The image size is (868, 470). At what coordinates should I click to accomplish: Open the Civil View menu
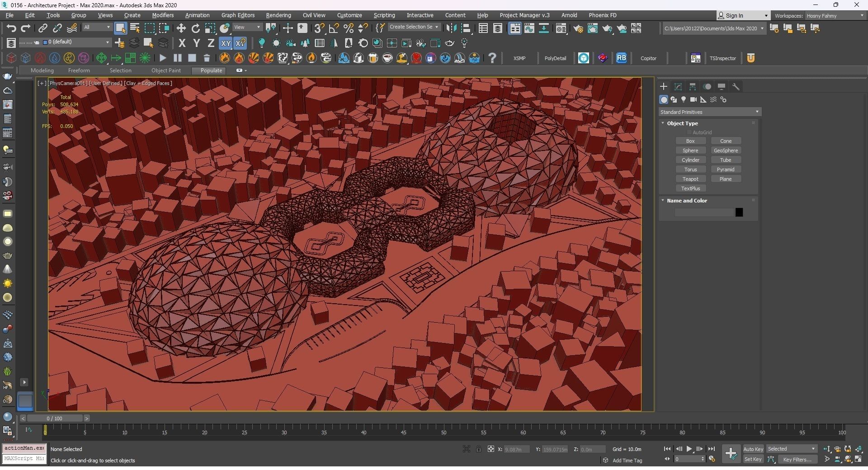tap(314, 15)
